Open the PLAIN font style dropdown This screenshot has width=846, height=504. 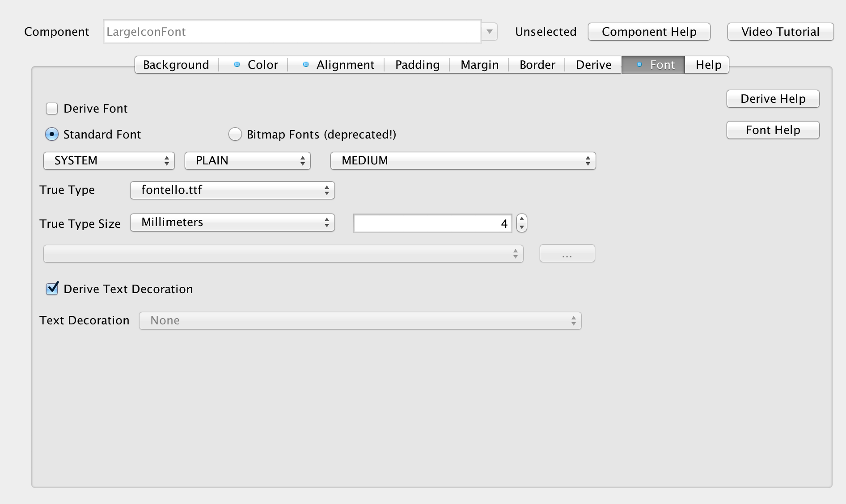tap(247, 161)
